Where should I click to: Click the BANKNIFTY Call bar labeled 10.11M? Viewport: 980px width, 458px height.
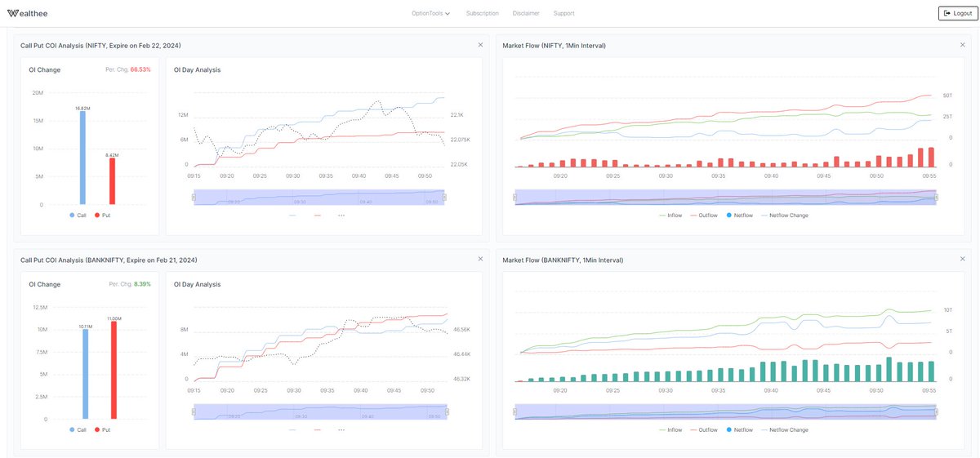[x=85, y=374]
